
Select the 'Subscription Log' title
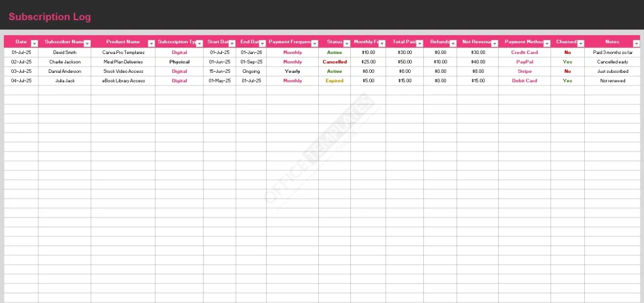[50, 17]
